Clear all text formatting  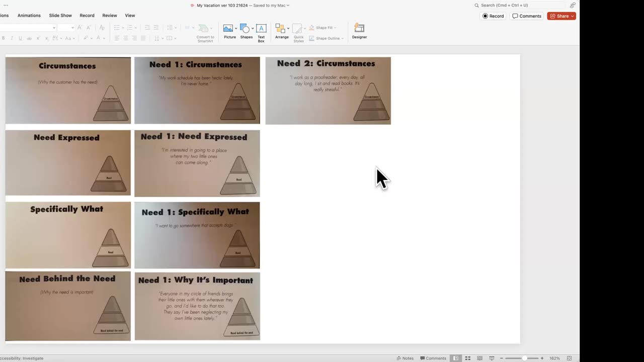(102, 28)
